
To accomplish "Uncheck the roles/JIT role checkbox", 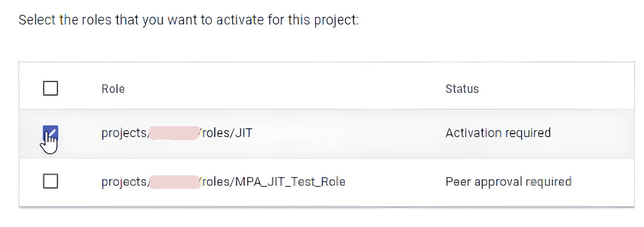I will pyautogui.click(x=51, y=133).
